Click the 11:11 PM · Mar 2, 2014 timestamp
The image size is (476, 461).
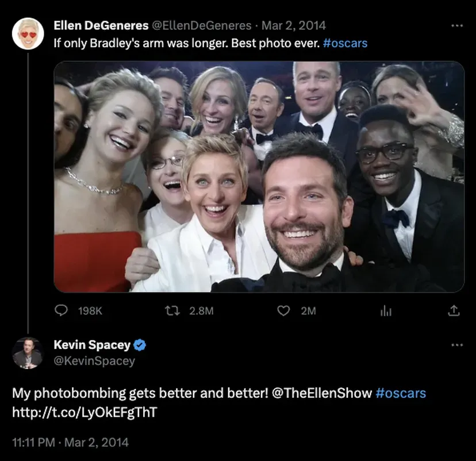(70, 442)
